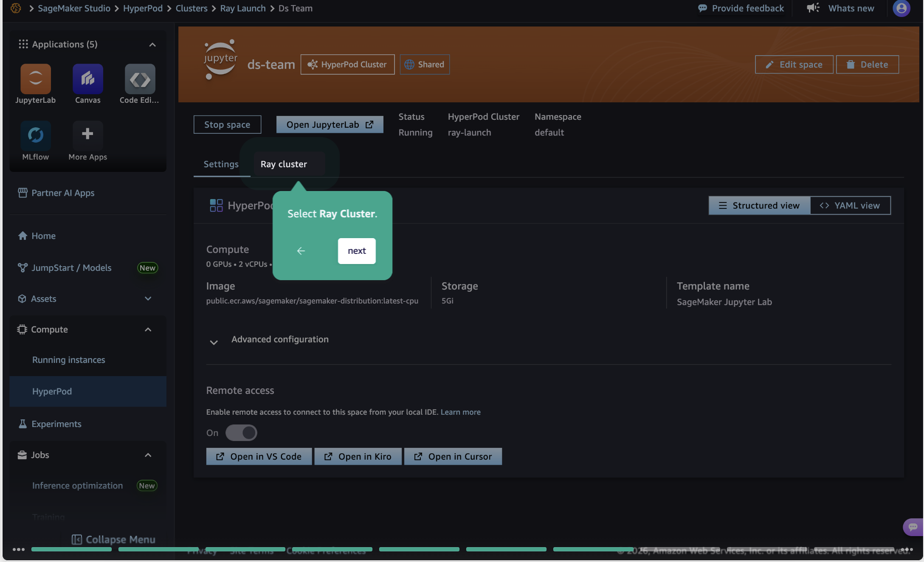Click the Edit space button
This screenshot has height=562, width=924.
(x=794, y=65)
